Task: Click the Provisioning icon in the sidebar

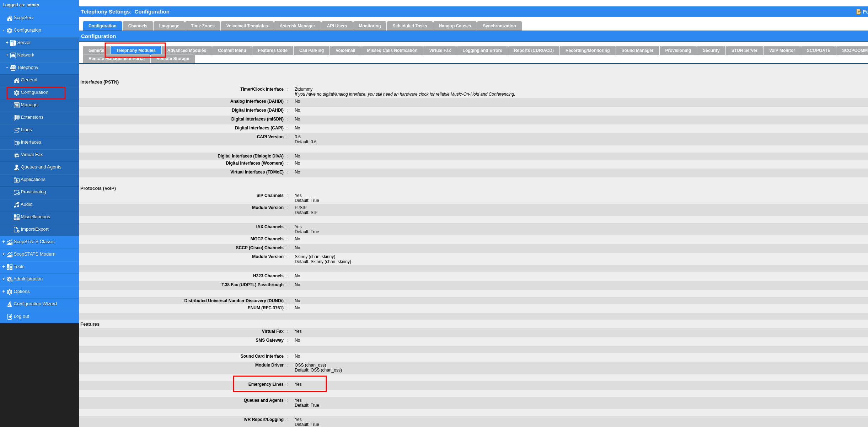Action: (x=17, y=192)
